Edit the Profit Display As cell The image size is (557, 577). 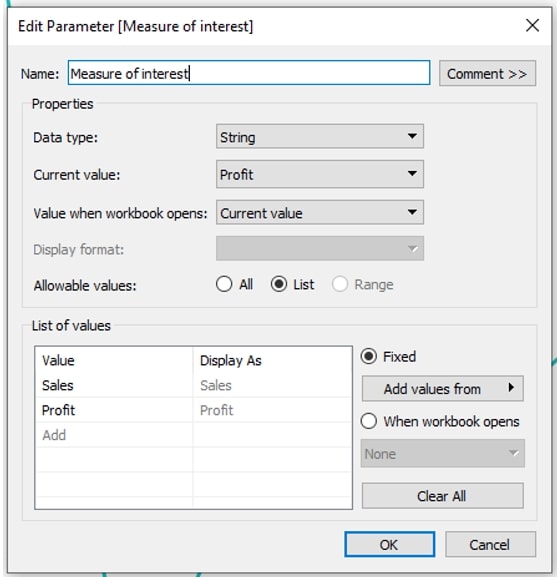click(272, 410)
